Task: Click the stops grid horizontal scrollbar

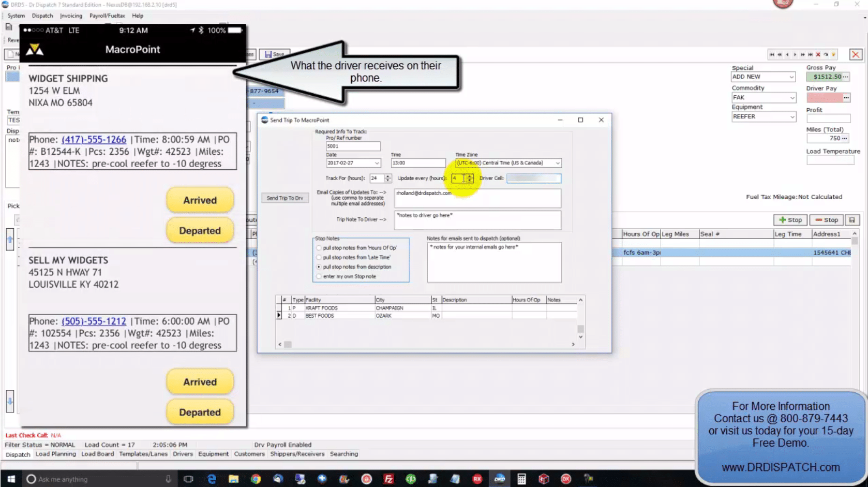Action: [426, 344]
